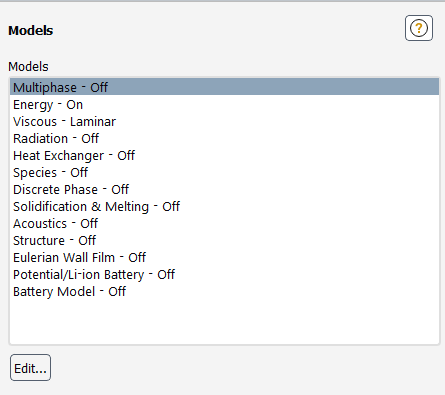Select Potential/Li-ion Battery - Off
The height and width of the screenshot is (395, 445).
[x=224, y=274]
